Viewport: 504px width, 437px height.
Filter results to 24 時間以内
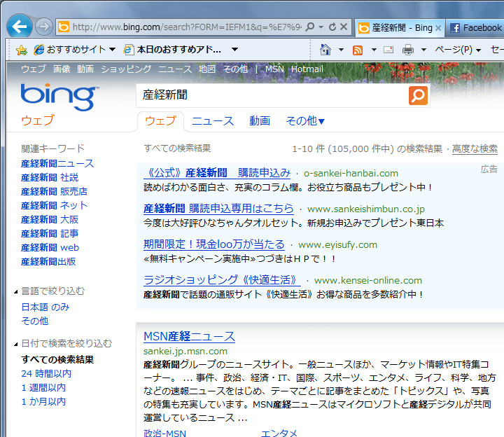(46, 374)
